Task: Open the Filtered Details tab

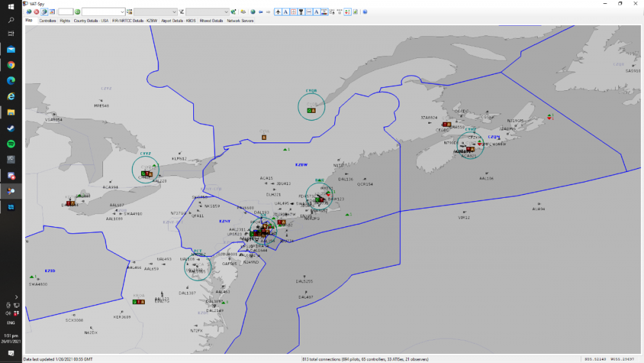Action: pyautogui.click(x=211, y=21)
